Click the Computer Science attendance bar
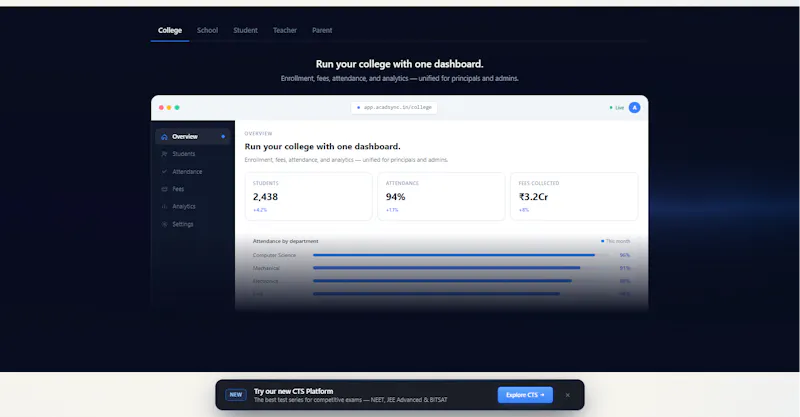 (454, 255)
